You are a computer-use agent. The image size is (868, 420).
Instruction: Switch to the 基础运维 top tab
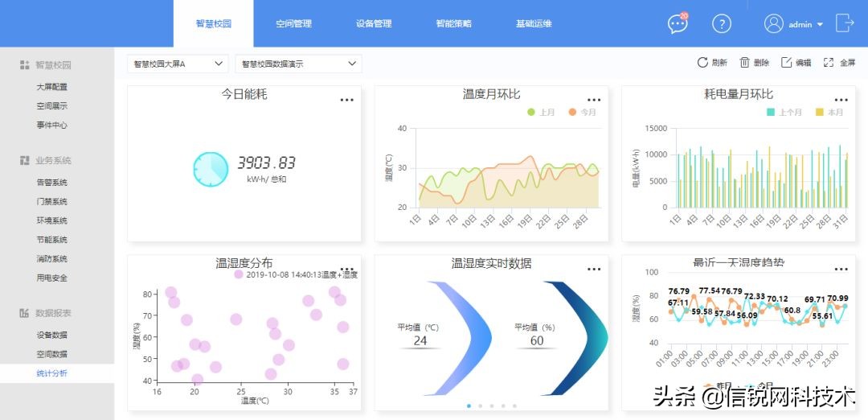[534, 24]
